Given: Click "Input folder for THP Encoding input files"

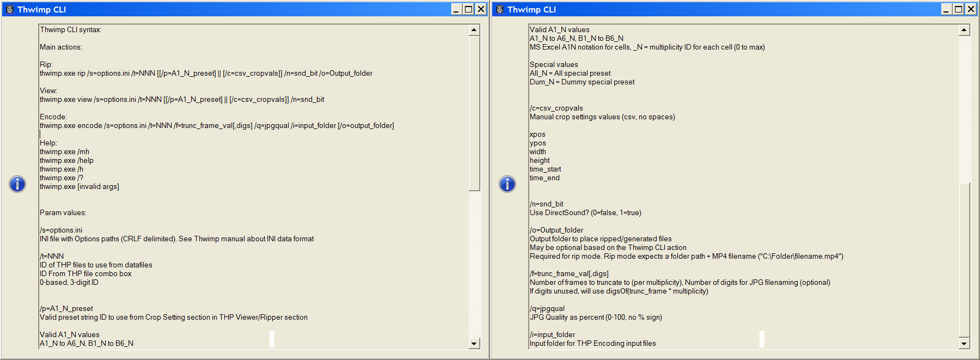Looking at the screenshot, I should [593, 344].
